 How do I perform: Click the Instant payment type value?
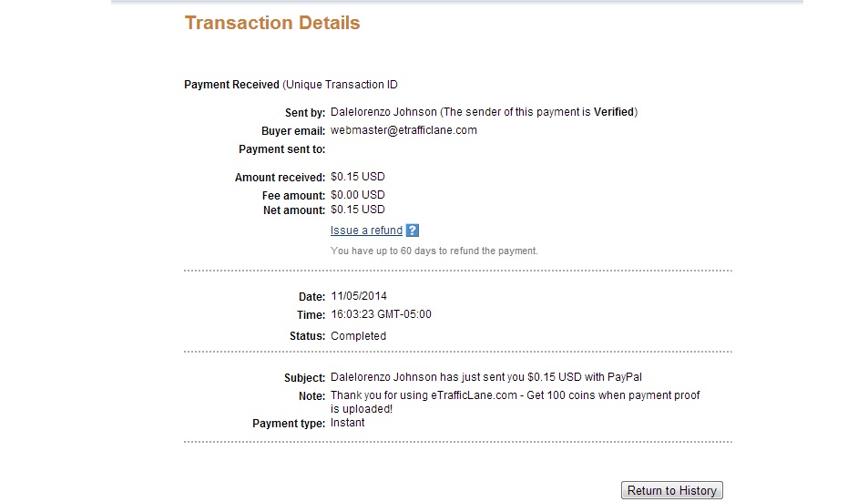point(348,423)
